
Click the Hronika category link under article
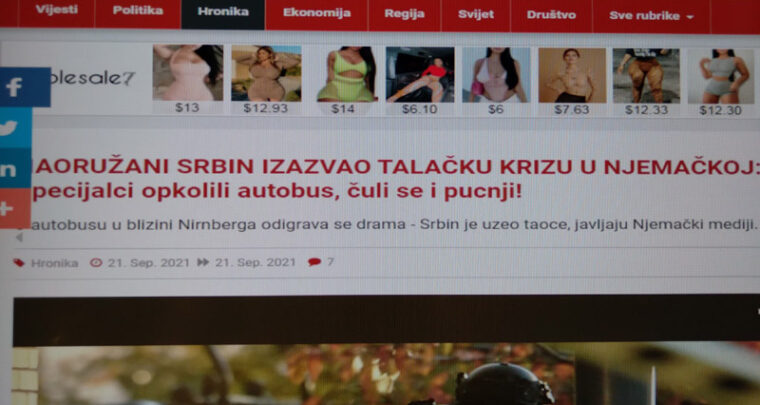(54, 263)
